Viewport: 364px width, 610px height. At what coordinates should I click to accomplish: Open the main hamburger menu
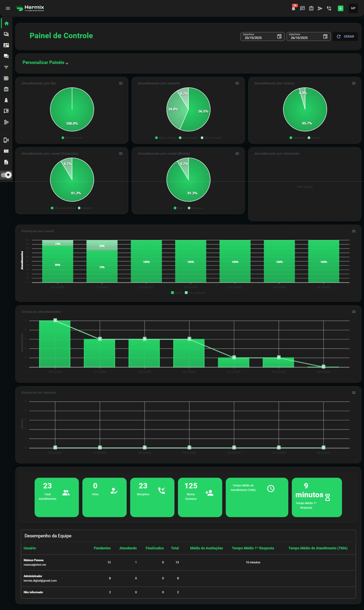click(8, 8)
